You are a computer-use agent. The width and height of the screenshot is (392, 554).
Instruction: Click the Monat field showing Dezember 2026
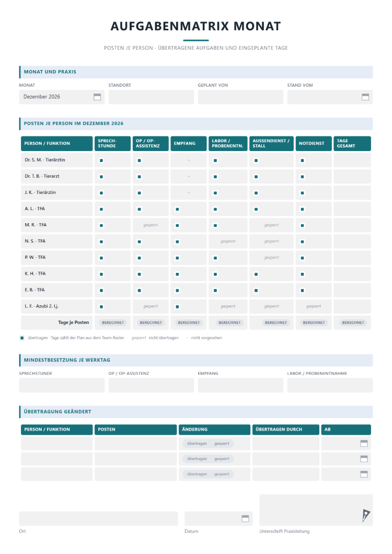point(62,97)
